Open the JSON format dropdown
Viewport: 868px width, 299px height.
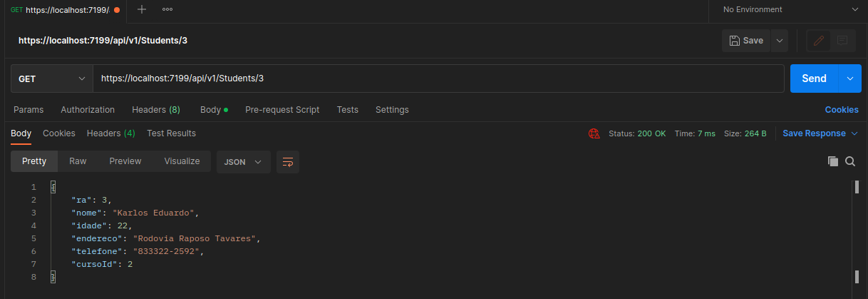coord(243,162)
